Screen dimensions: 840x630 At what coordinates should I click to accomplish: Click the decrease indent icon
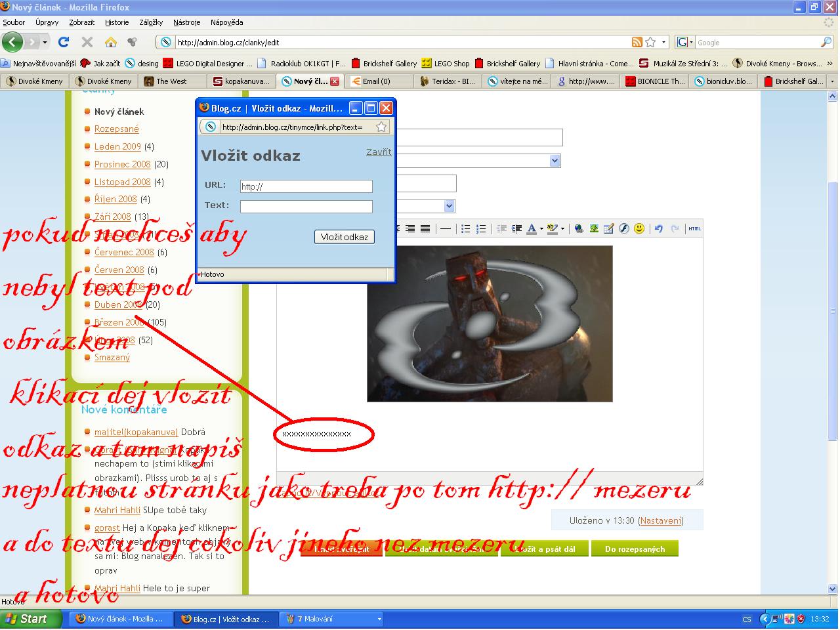[501, 228]
